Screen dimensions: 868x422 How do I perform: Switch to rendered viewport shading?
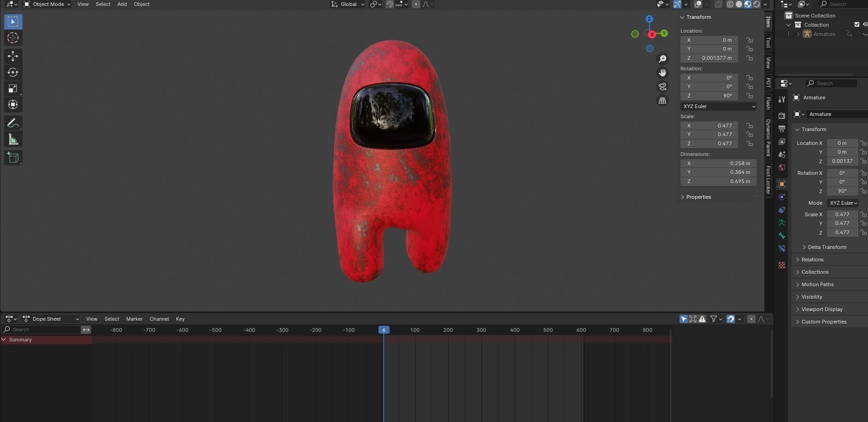pyautogui.click(x=757, y=4)
